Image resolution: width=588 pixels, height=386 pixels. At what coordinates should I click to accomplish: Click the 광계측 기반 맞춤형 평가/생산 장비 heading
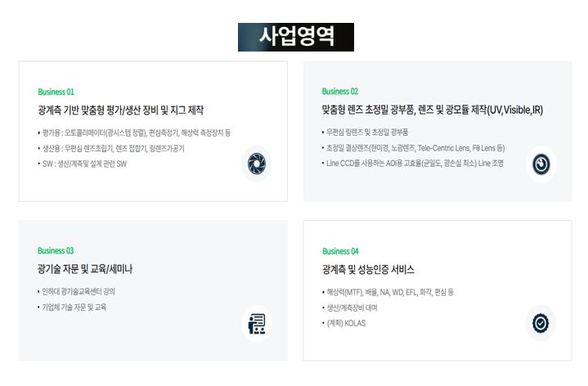coord(121,110)
